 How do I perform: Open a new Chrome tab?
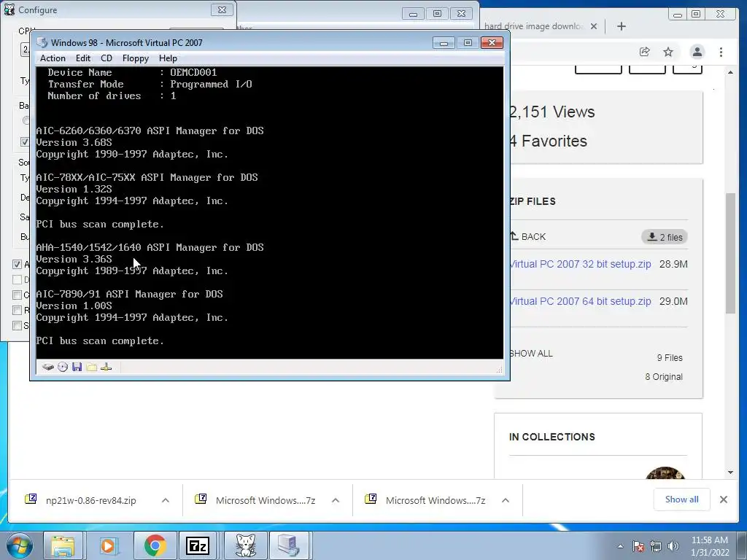tap(622, 26)
